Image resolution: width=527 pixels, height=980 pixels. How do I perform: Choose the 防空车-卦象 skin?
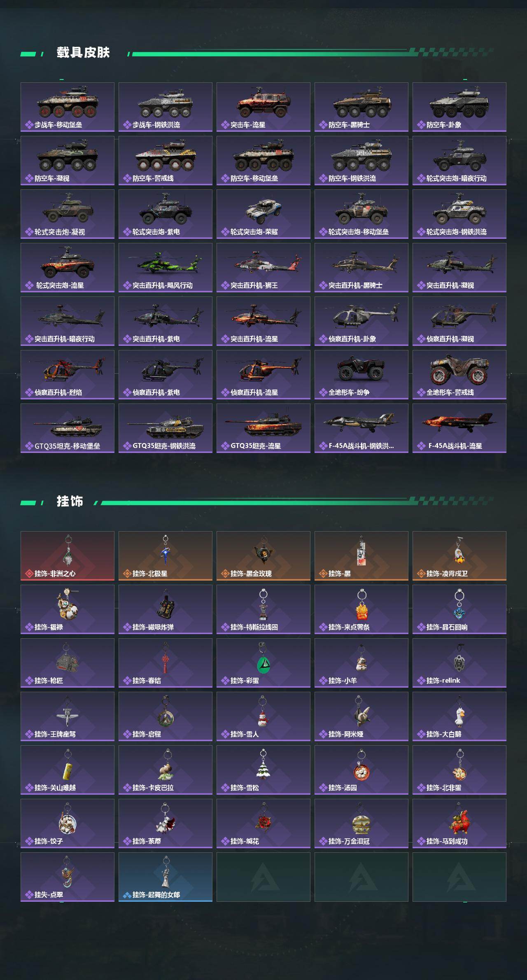[459, 107]
